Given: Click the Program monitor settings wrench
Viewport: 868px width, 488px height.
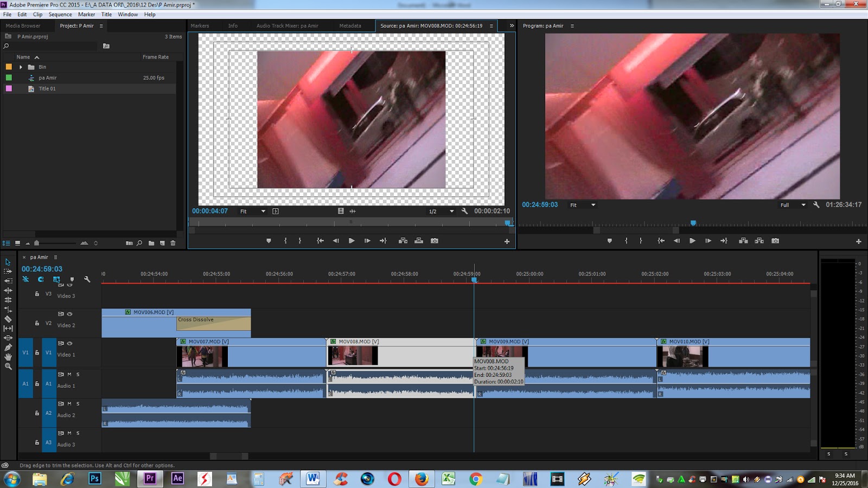Looking at the screenshot, I should click(816, 205).
